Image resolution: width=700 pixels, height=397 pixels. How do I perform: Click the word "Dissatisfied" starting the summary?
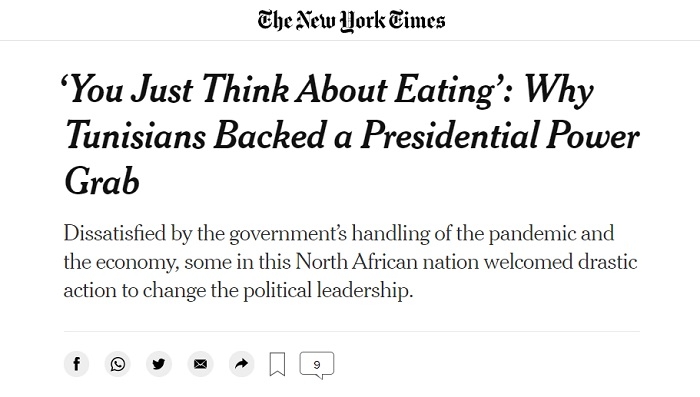(x=114, y=233)
